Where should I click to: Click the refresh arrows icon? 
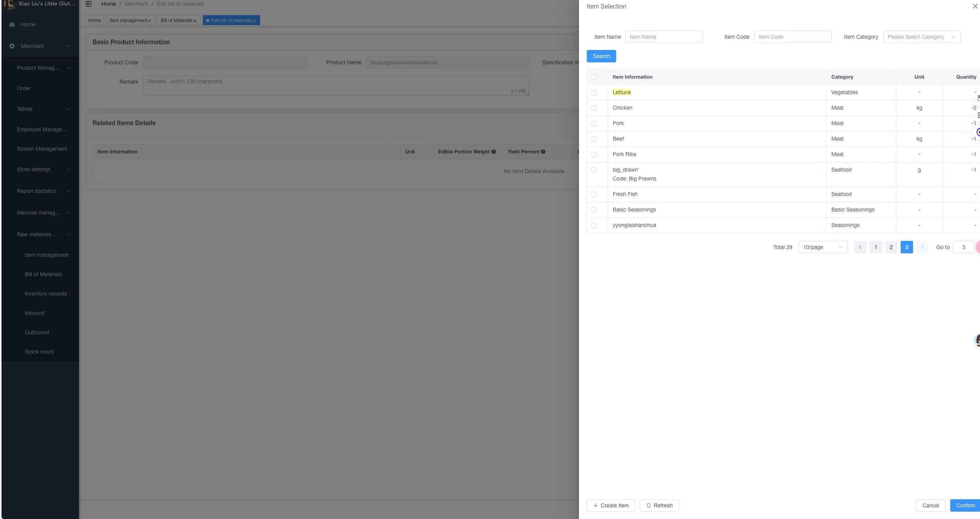pyautogui.click(x=649, y=505)
